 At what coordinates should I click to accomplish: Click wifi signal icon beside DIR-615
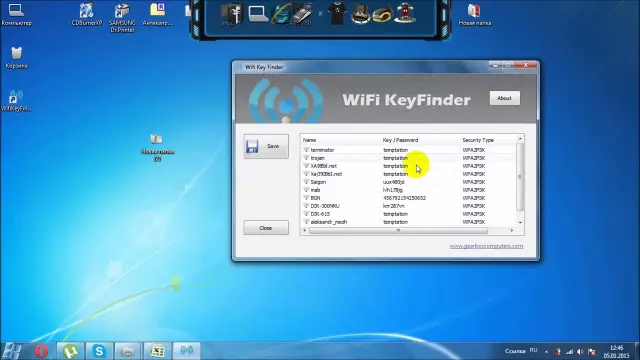[x=306, y=213]
